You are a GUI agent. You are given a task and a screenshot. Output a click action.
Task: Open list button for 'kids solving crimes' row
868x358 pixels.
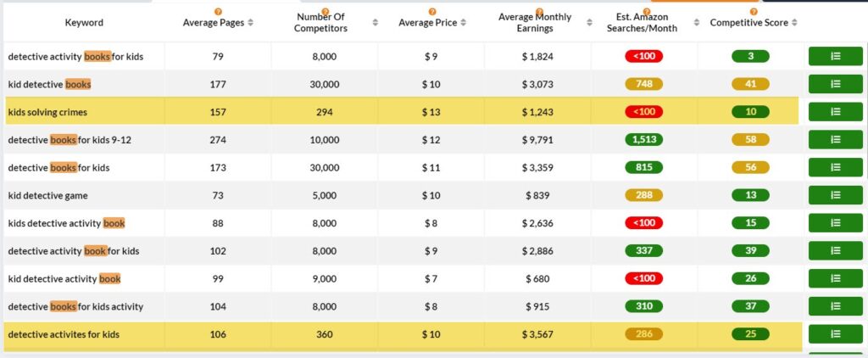pyautogui.click(x=835, y=111)
